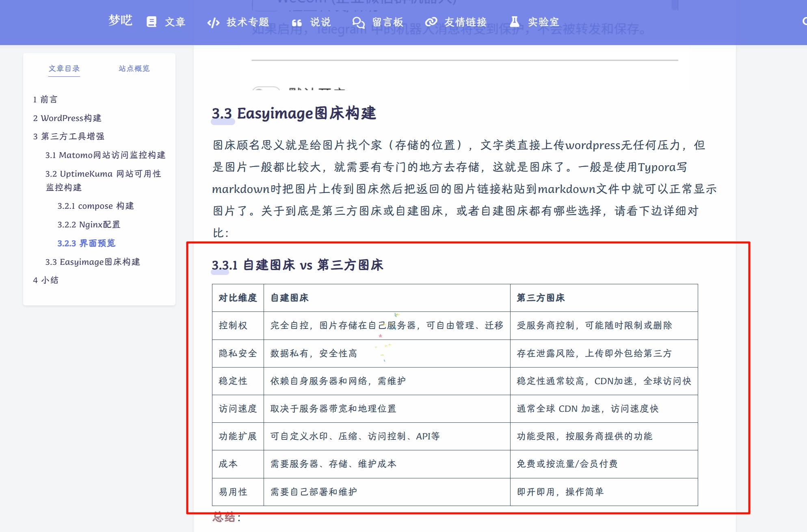Switch to the 站点概览 tab

click(134, 68)
